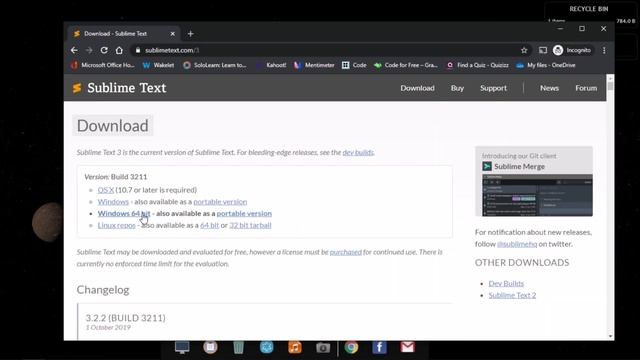Open the camera icon in dock
The width and height of the screenshot is (640, 360).
tap(323, 347)
